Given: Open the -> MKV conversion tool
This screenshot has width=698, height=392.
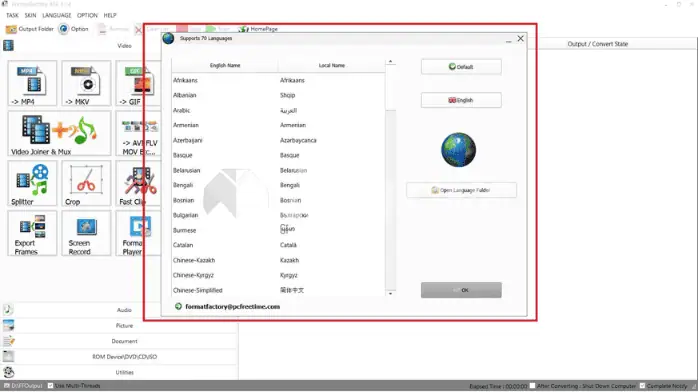Looking at the screenshot, I should click(x=86, y=83).
